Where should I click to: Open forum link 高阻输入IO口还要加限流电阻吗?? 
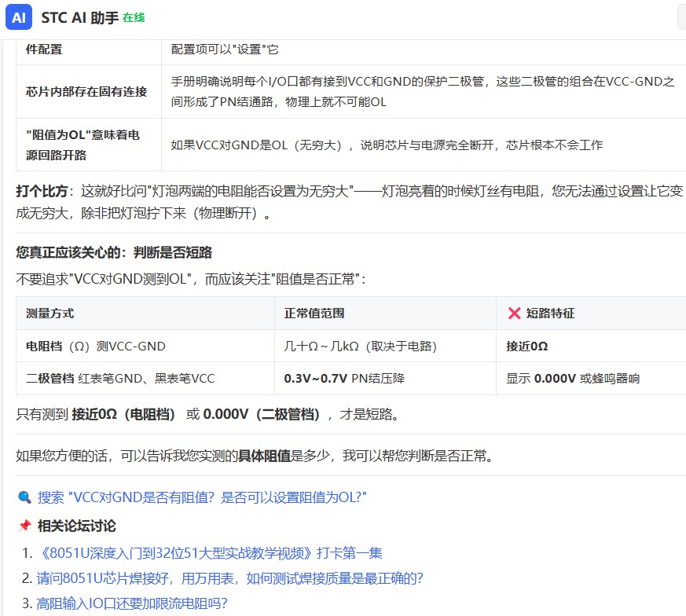tap(132, 603)
